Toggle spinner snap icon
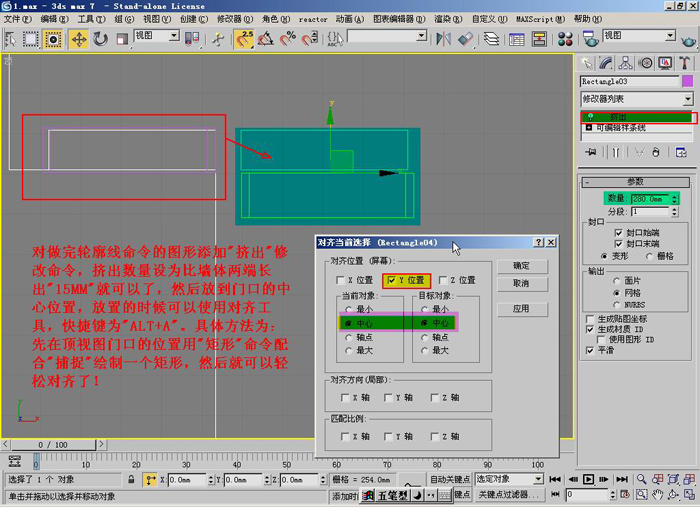This screenshot has height=507, width=700. pos(309,39)
